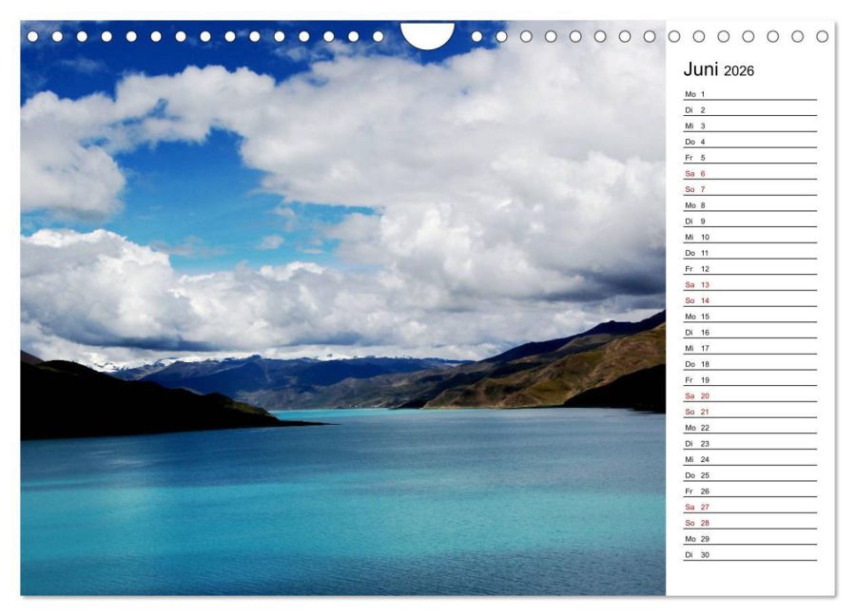Select the Mo 1 date line
The width and height of the screenshot is (855, 616).
[x=749, y=94]
